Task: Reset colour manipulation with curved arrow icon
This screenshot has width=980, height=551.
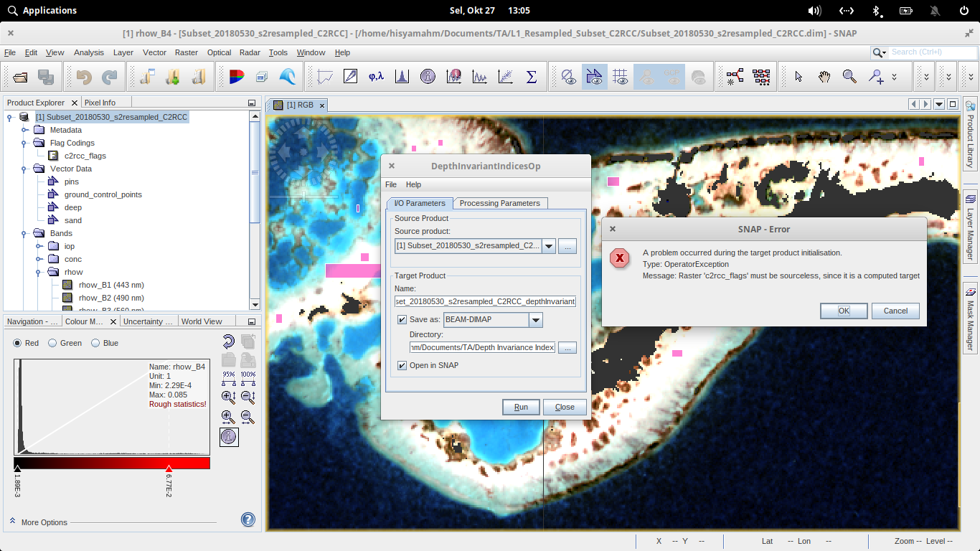Action: pyautogui.click(x=229, y=342)
